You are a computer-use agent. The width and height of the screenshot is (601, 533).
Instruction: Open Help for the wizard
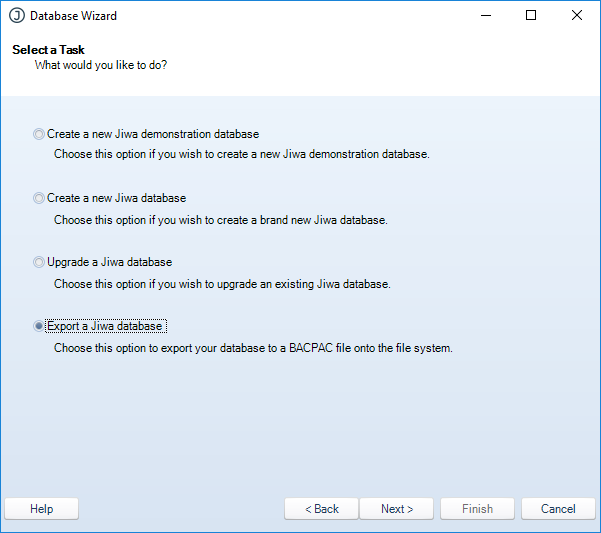42,509
